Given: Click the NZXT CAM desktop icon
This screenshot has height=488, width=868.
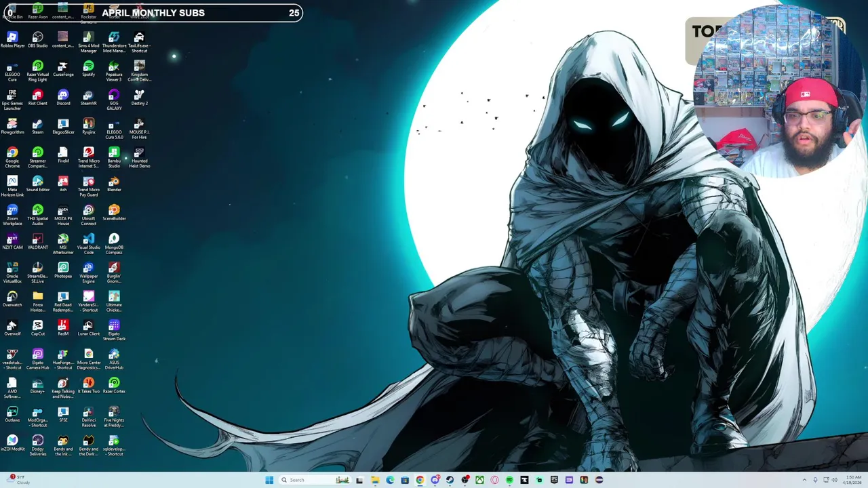Looking at the screenshot, I should (12, 241).
